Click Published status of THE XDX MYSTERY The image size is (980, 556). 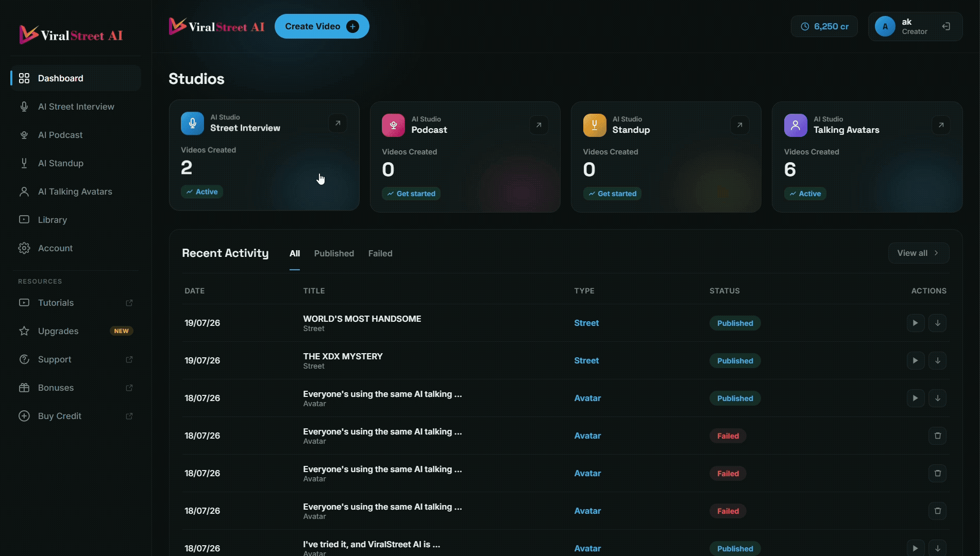pyautogui.click(x=735, y=361)
